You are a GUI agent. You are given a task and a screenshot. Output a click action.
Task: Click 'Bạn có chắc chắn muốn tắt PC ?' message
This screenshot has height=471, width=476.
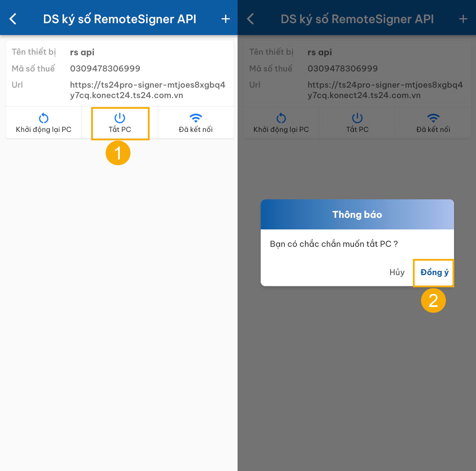pos(334,244)
